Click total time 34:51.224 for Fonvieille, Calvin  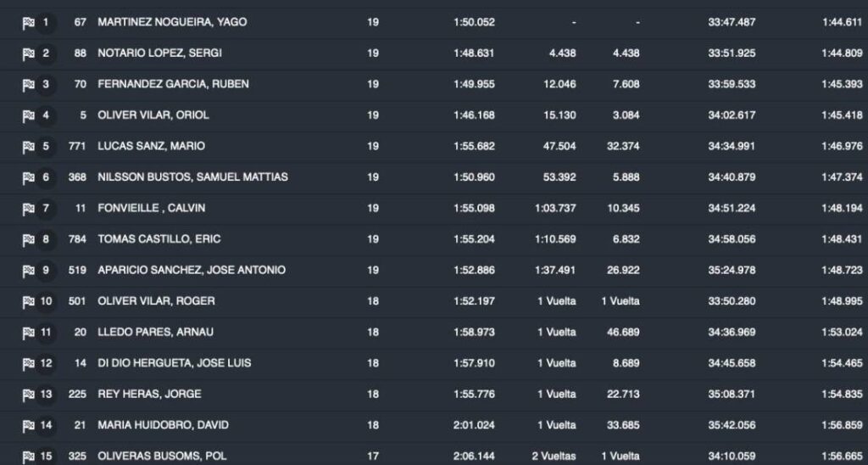click(x=731, y=208)
